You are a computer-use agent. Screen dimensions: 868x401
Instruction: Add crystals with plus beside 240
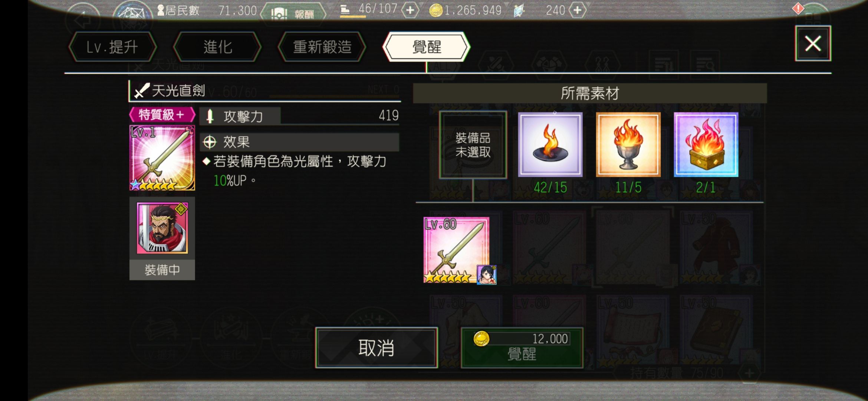[x=577, y=10]
